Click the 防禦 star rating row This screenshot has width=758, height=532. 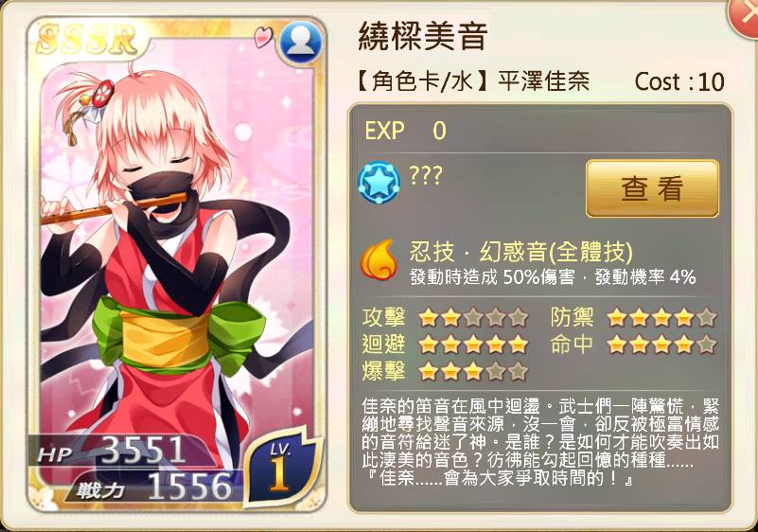click(633, 318)
